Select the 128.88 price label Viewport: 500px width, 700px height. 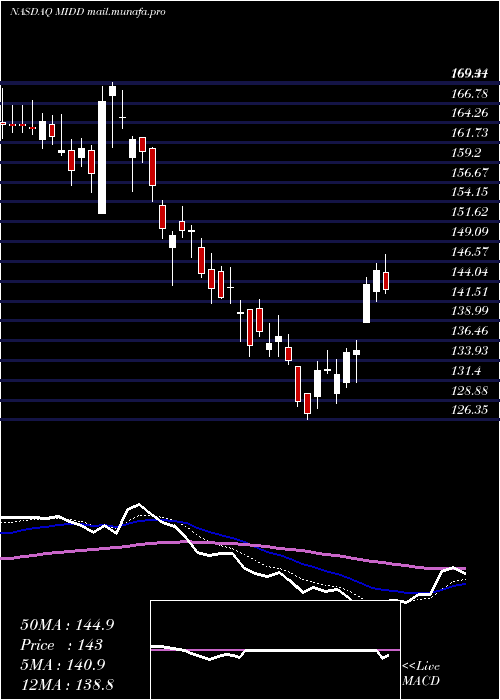tap(470, 391)
